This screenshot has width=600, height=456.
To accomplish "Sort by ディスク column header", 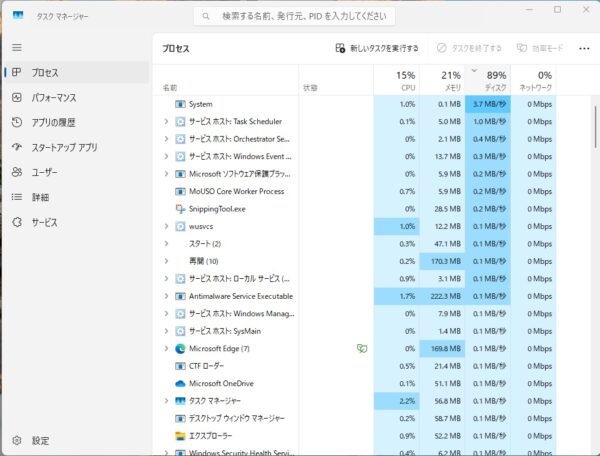I will point(488,81).
